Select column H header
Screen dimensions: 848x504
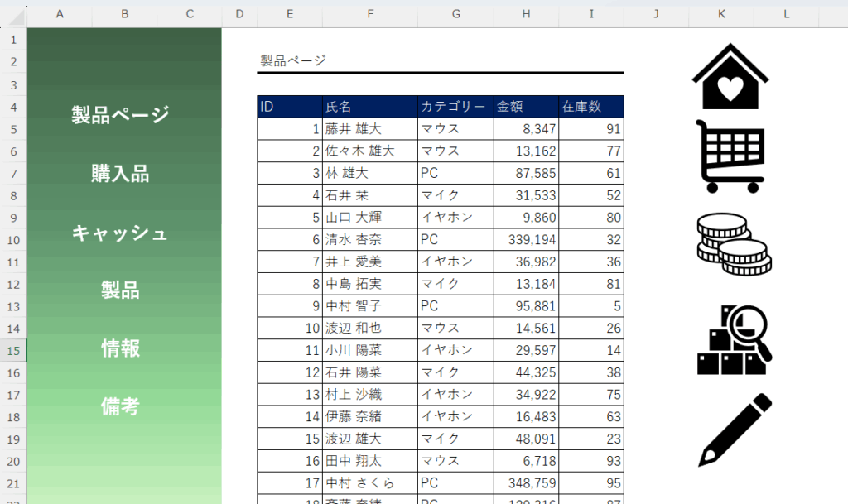[526, 14]
